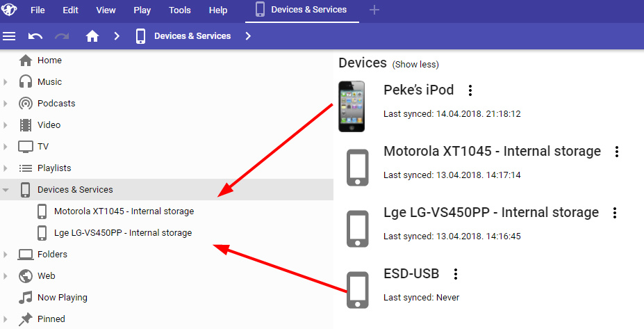Click the undo arrow icon

coord(35,36)
